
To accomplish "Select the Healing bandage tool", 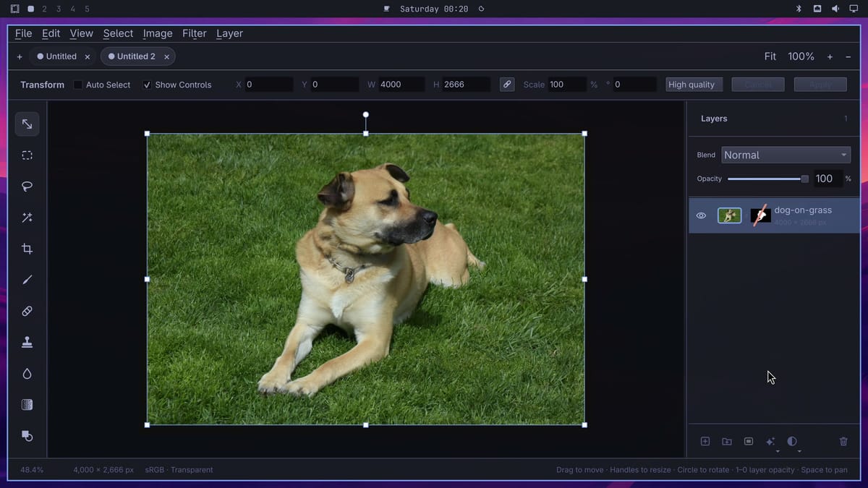I will click(x=27, y=311).
